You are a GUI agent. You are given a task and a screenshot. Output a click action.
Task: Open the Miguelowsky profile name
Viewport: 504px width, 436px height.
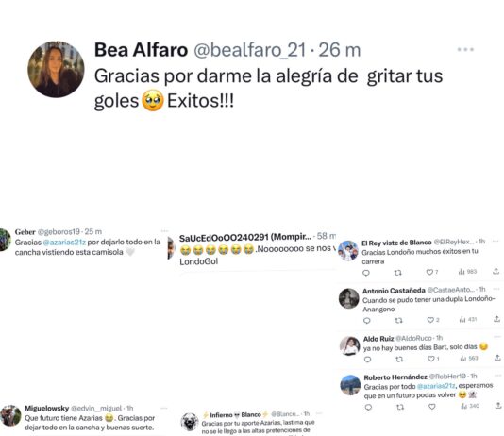[46, 409]
